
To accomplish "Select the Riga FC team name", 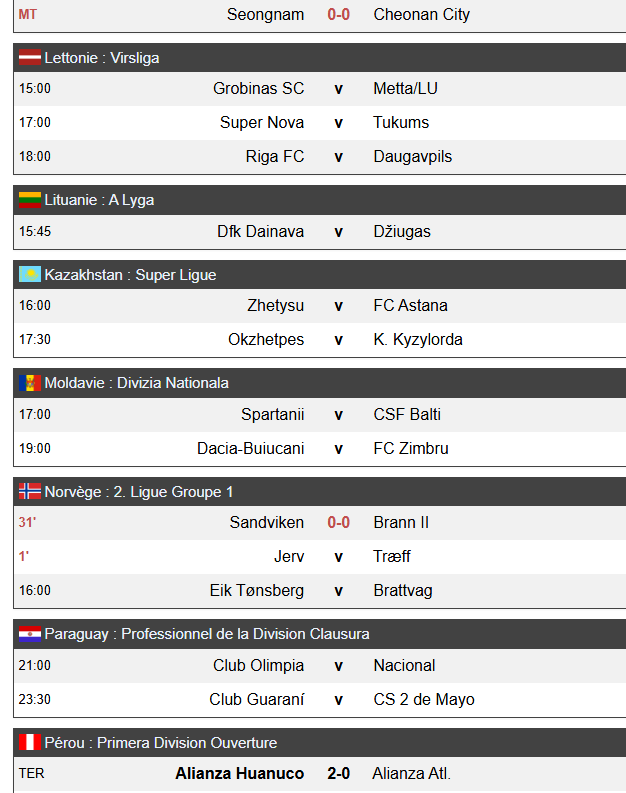I will (275, 156).
